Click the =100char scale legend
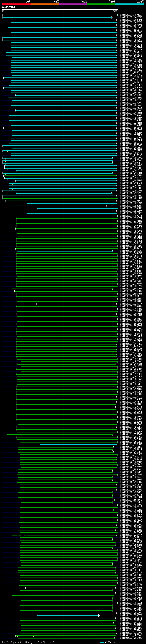146x644 pixels. [108, 642]
